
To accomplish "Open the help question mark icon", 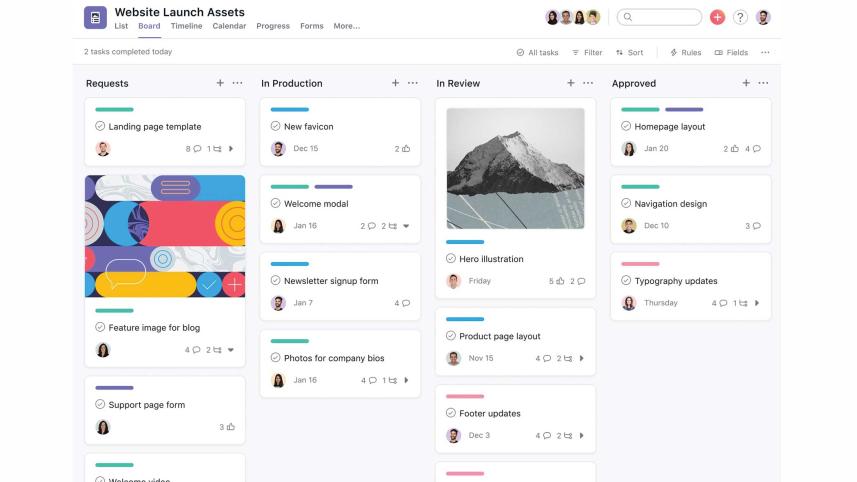I will coord(740,17).
